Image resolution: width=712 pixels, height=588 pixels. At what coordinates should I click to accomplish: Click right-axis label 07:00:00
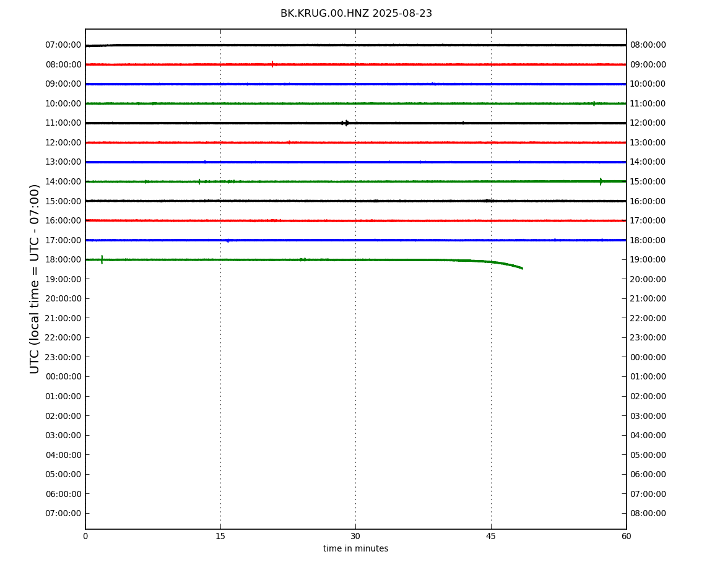648,494
